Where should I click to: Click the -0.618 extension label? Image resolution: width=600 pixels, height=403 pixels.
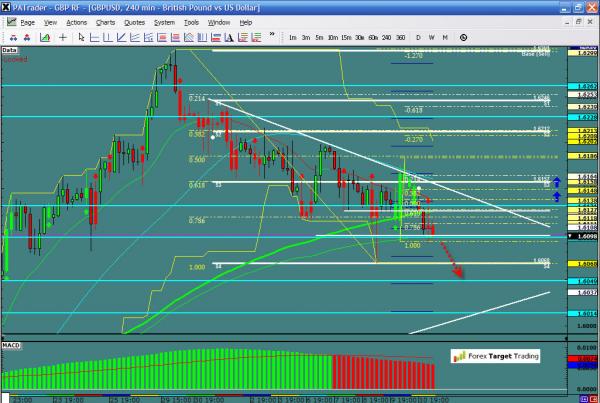pos(413,110)
